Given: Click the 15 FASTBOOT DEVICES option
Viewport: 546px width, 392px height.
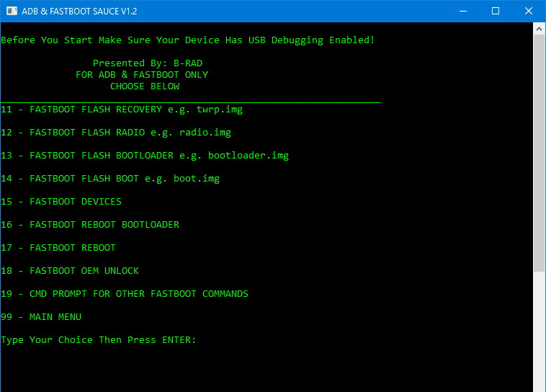Looking at the screenshot, I should point(61,201).
